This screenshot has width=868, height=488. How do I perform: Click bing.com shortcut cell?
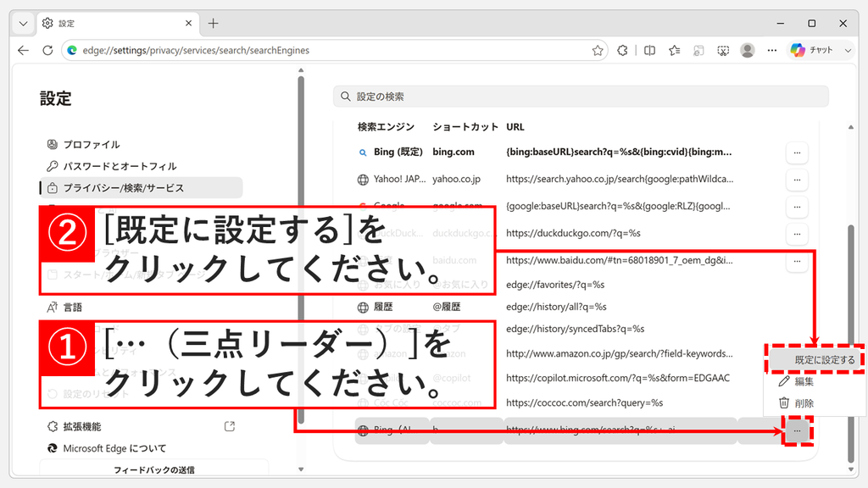point(453,152)
